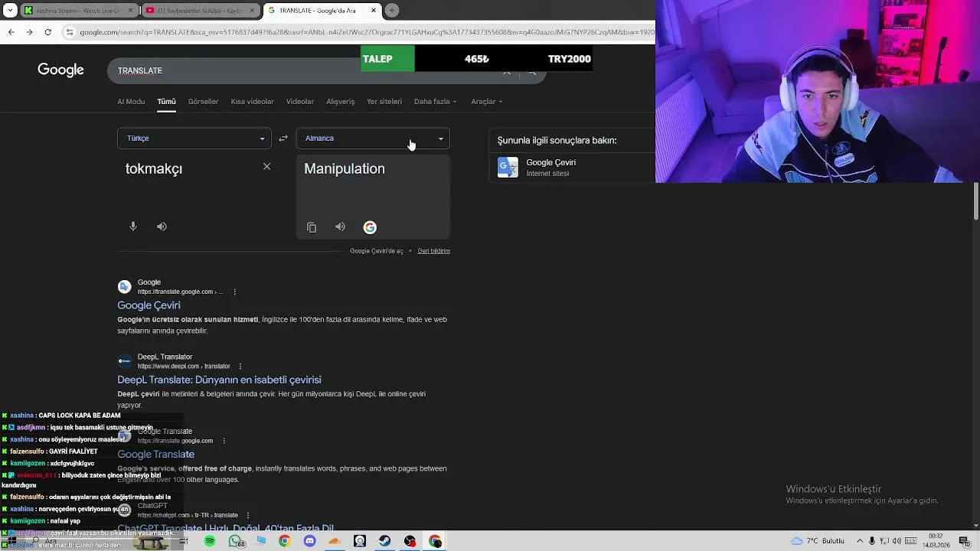Close the TRANSLATE Google tab
Image resolution: width=980 pixels, height=551 pixels.
374,11
